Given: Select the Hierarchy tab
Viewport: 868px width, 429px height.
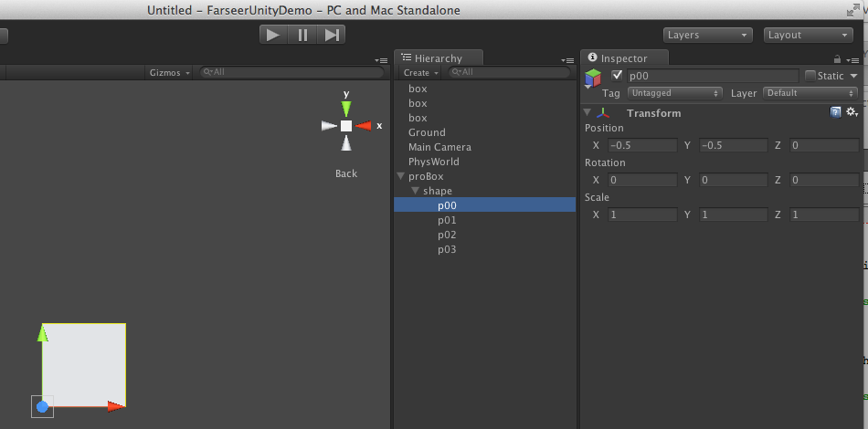Looking at the screenshot, I should click(x=439, y=58).
